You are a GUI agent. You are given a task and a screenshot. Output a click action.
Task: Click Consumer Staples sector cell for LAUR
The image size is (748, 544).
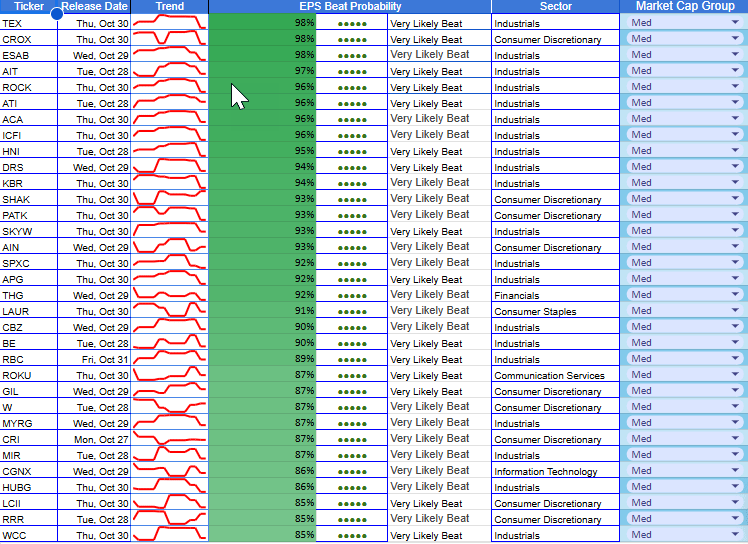(x=556, y=312)
